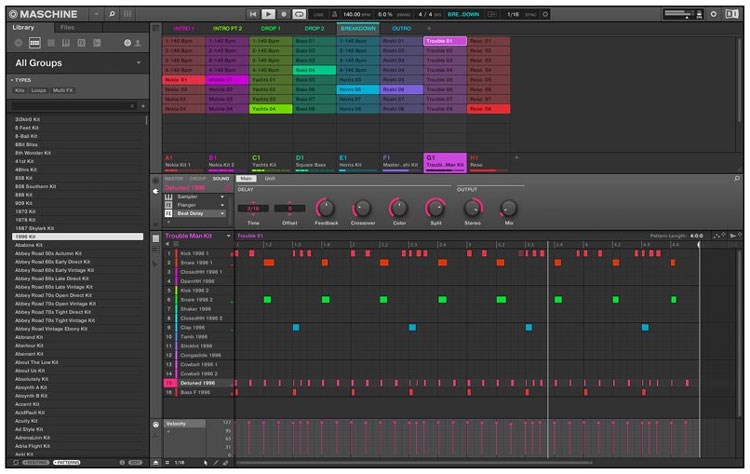Adjust the Feedback knob
Viewport: 750px width, 474px height.
pyautogui.click(x=326, y=208)
